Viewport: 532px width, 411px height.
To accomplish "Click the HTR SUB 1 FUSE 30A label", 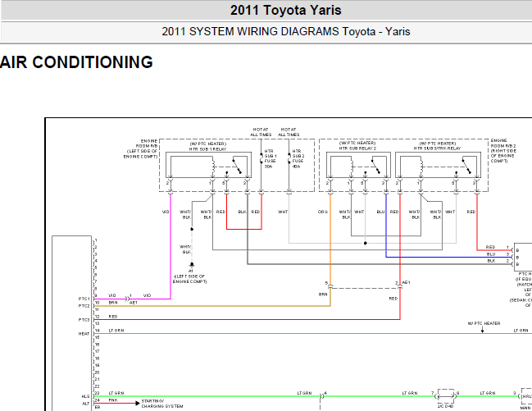I will [x=271, y=158].
